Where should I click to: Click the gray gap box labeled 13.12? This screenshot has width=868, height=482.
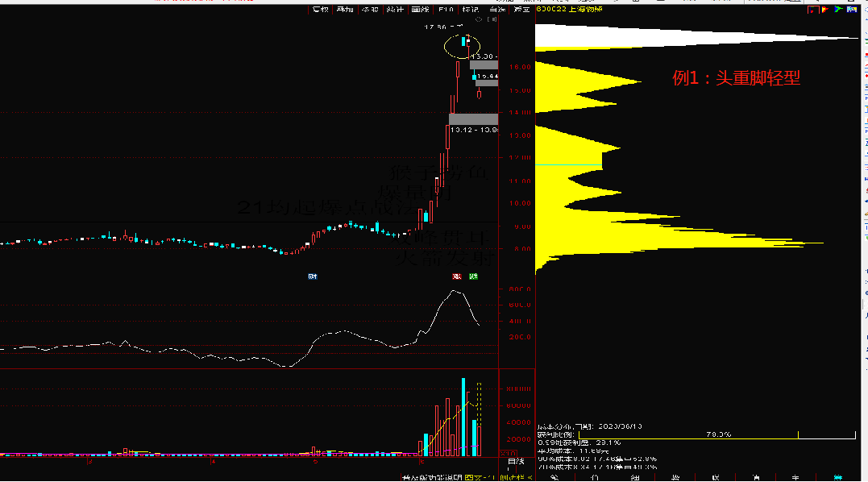tap(473, 119)
